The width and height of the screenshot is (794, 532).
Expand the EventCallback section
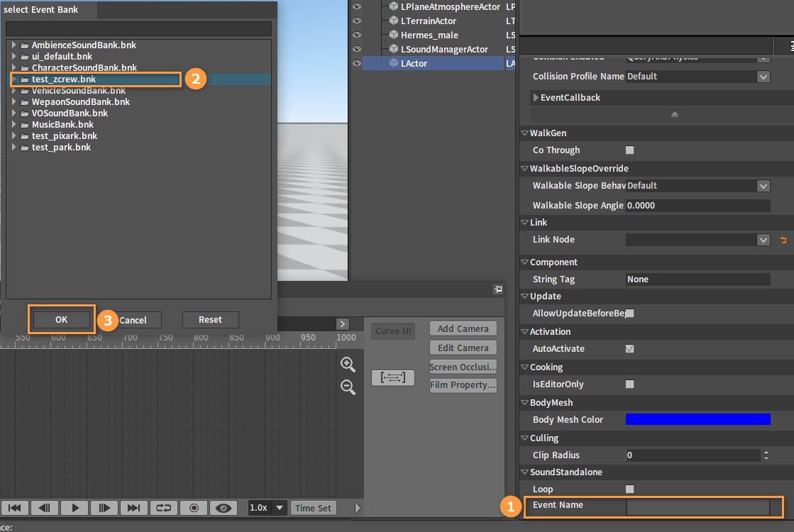click(536, 97)
